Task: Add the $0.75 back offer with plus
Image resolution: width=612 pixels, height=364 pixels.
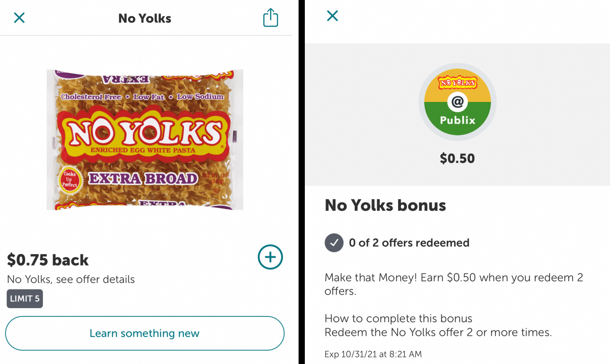Action: (270, 257)
